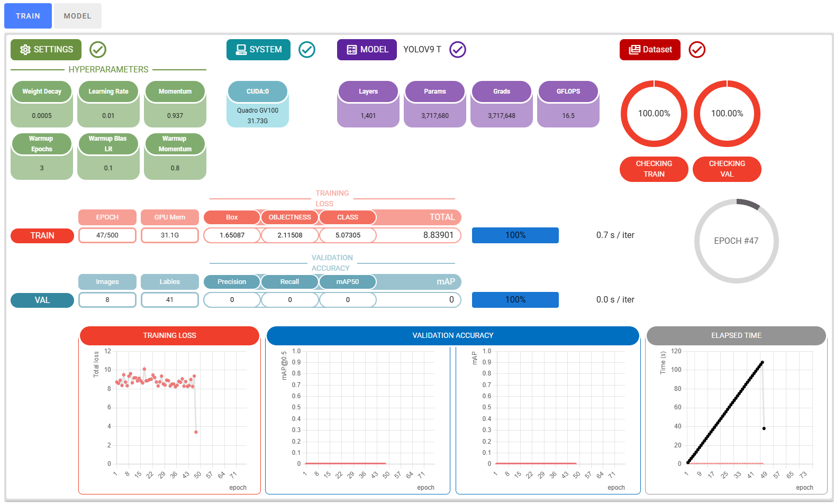Click the Lables value 41
The image size is (834, 504).
click(x=170, y=300)
